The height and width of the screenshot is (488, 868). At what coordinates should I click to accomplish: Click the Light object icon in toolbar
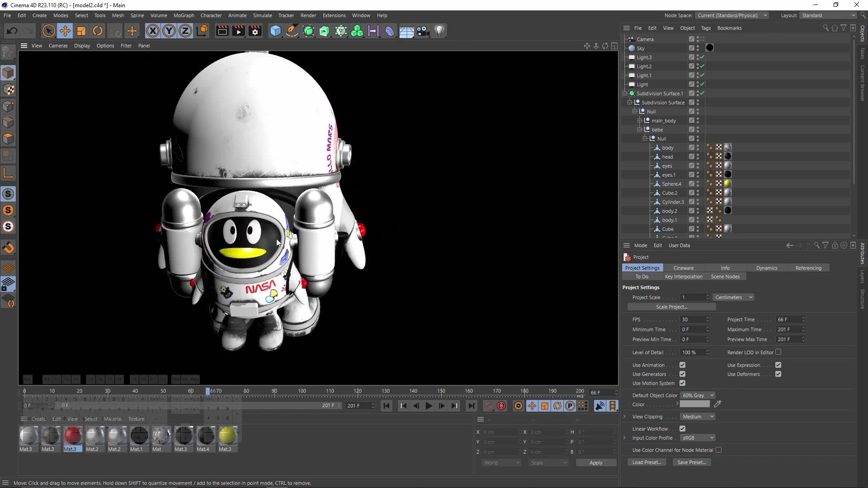(439, 31)
